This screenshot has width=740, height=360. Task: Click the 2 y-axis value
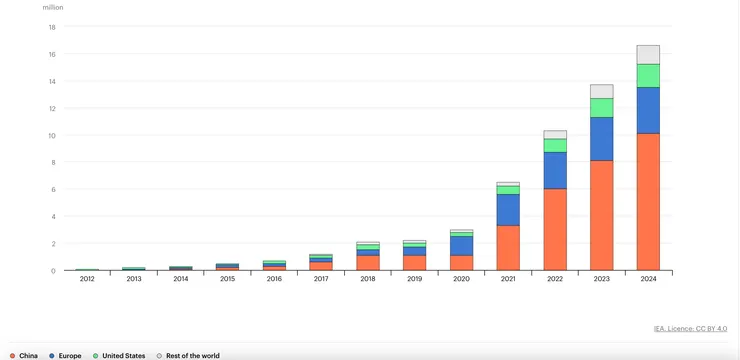click(53, 243)
